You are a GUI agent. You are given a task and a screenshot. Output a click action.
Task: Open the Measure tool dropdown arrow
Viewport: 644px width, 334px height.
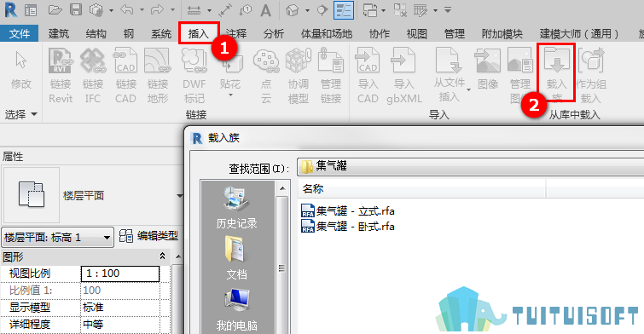click(x=209, y=10)
